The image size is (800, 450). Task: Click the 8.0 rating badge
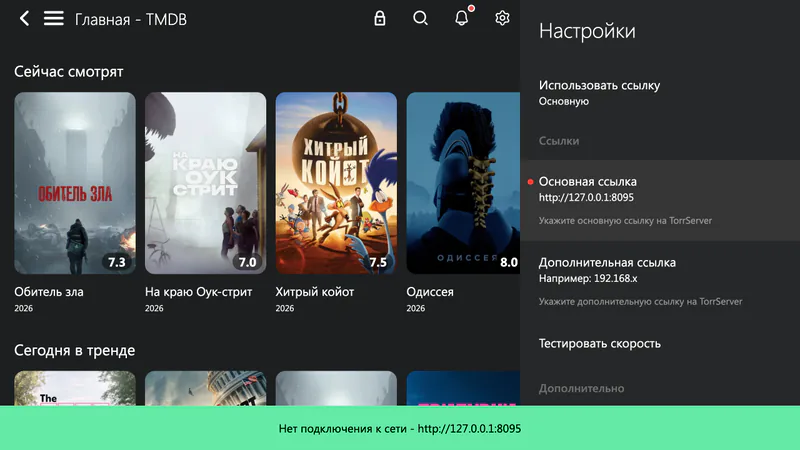[509, 262]
